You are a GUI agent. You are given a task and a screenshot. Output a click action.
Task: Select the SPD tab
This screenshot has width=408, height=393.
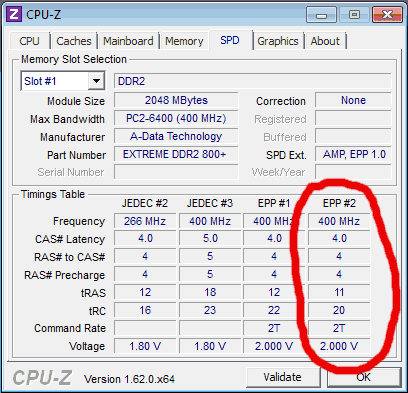tap(230, 40)
